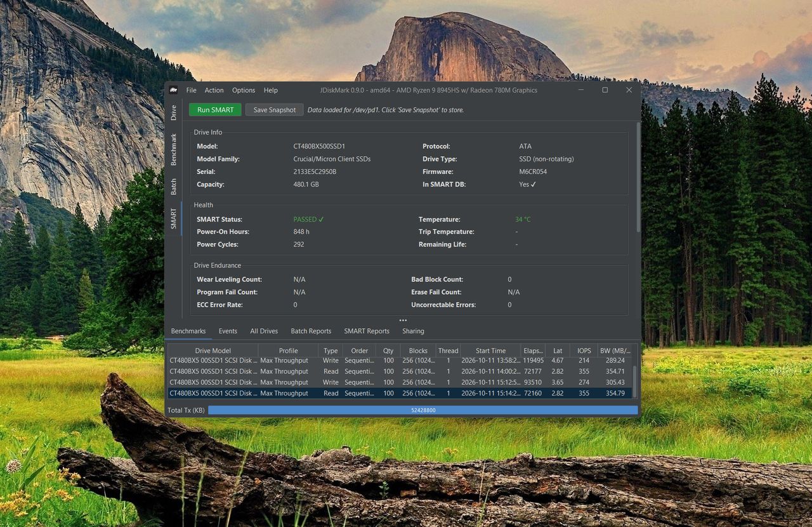This screenshot has height=527, width=812.
Task: Switch to the Drive side tab
Action: pyautogui.click(x=173, y=113)
